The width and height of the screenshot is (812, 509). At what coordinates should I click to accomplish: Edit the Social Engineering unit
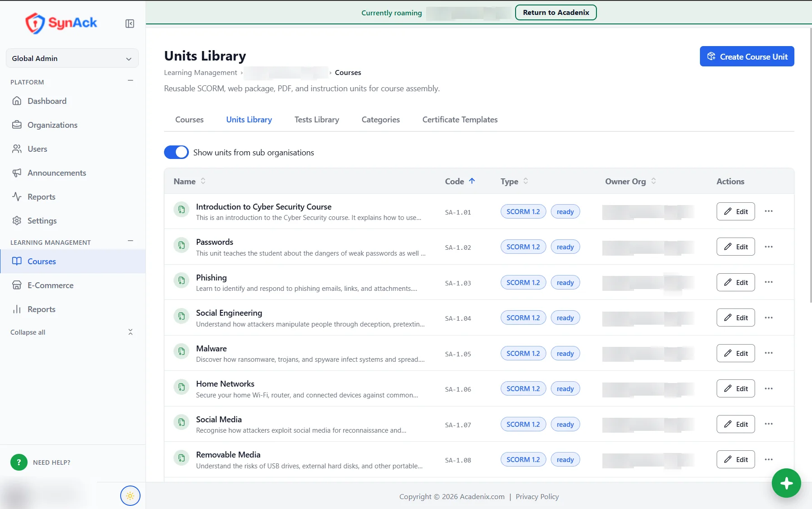(736, 318)
